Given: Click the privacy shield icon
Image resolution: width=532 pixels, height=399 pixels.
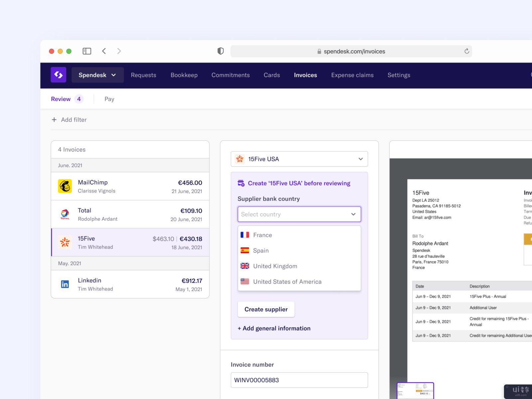Looking at the screenshot, I should click(220, 51).
